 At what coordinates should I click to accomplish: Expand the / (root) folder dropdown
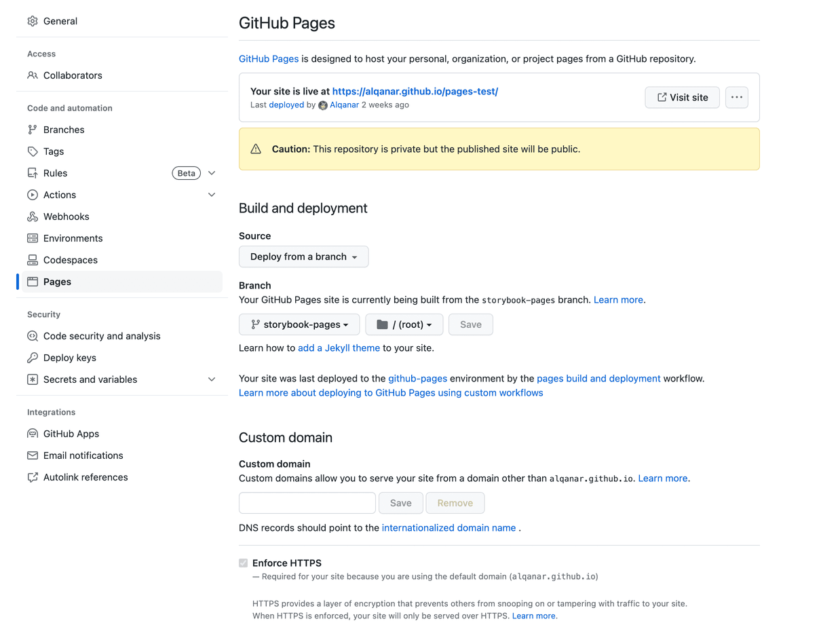tap(404, 324)
